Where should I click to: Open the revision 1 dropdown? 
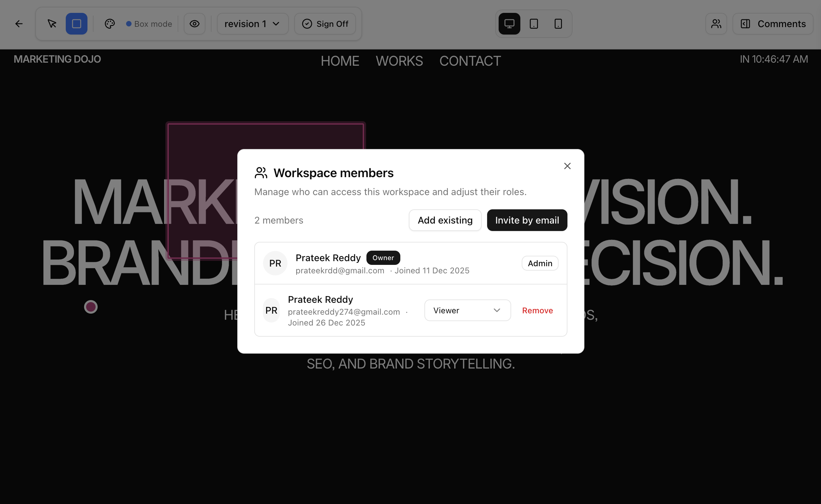point(252,23)
